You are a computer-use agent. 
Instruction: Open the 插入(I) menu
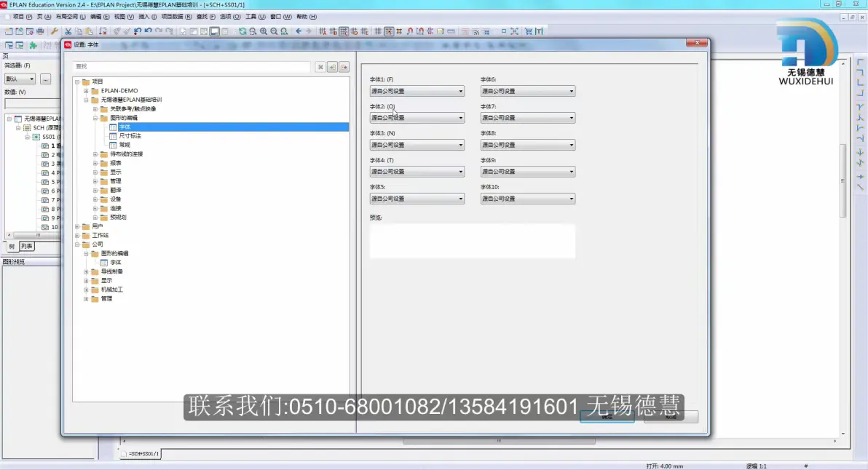[147, 17]
